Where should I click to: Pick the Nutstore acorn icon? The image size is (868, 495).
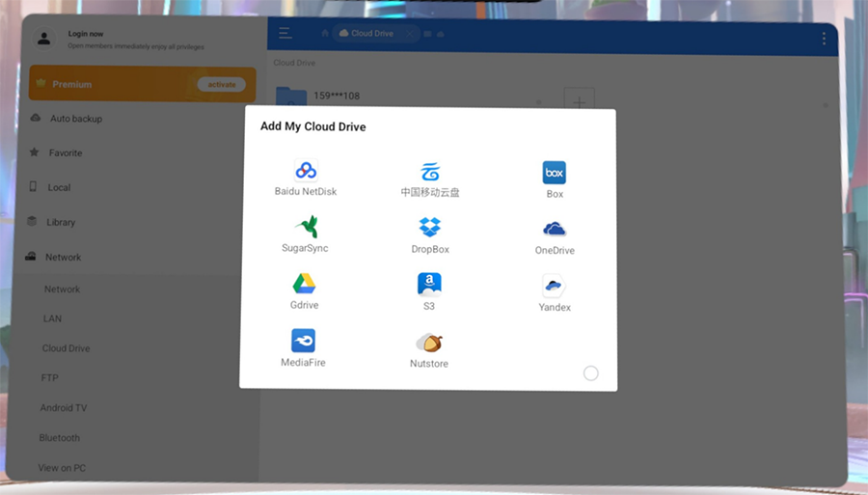(429, 343)
